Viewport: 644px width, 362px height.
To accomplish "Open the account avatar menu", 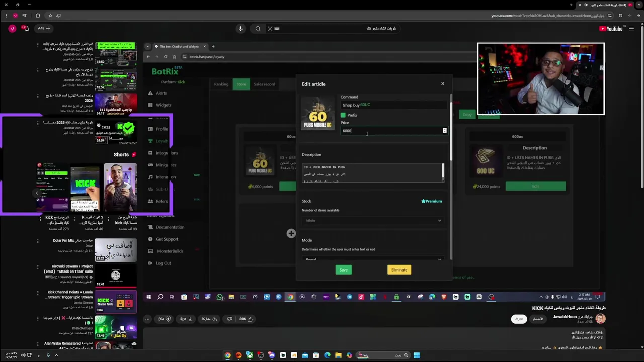I will pos(12,28).
